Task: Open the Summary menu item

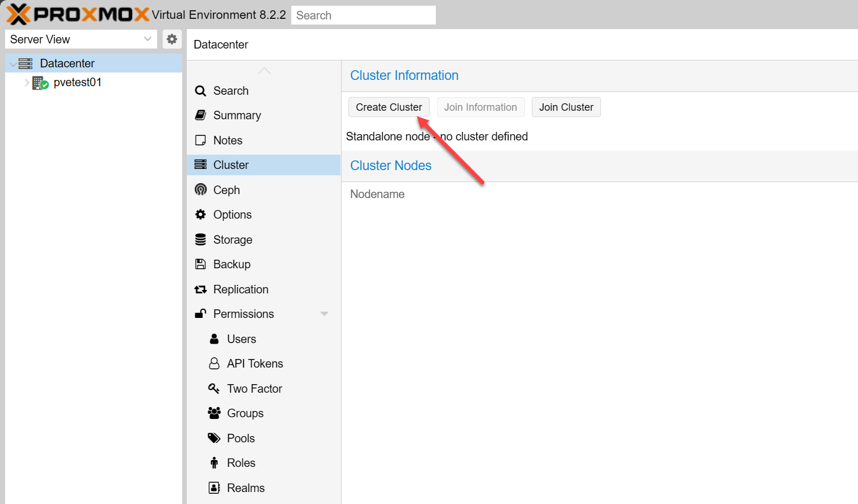Action: [x=236, y=115]
